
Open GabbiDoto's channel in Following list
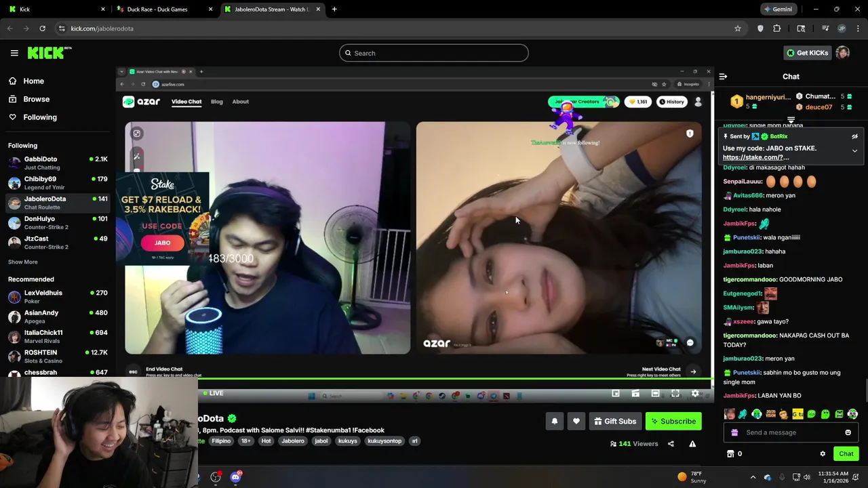click(x=58, y=163)
